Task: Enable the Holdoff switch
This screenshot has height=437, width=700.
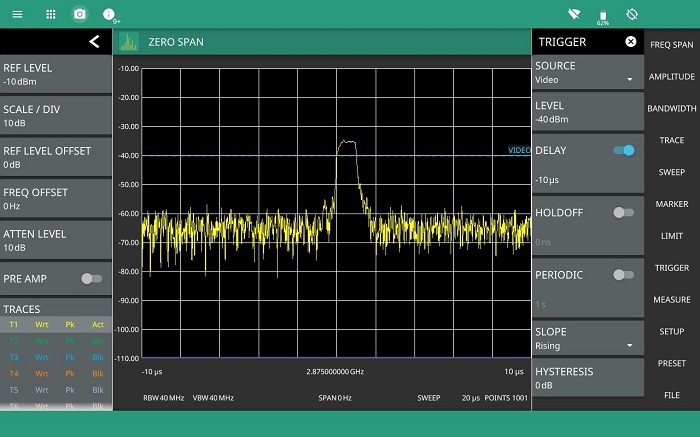Action: tap(623, 212)
